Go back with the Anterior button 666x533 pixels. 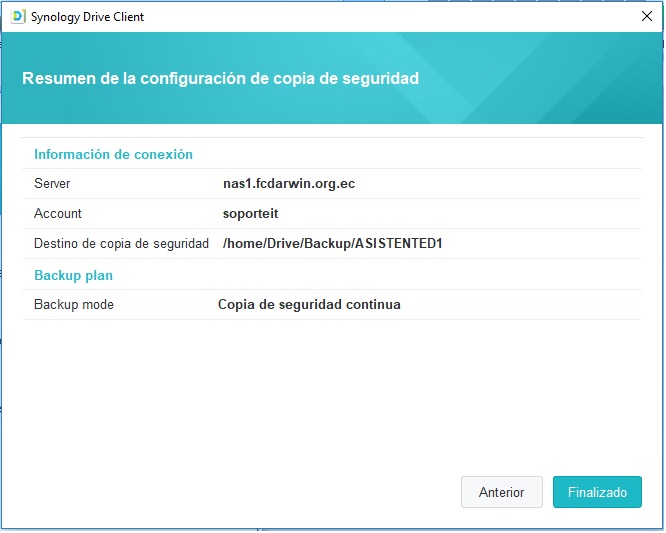click(503, 493)
